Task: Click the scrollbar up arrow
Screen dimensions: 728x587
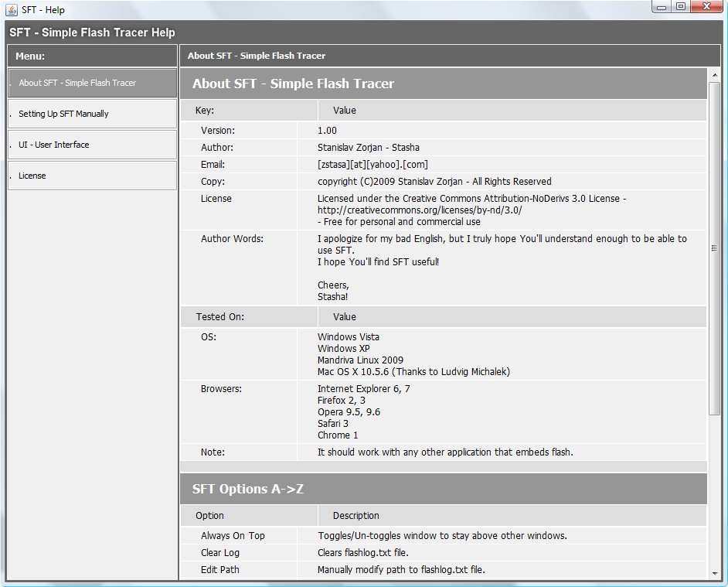Action: pos(715,75)
